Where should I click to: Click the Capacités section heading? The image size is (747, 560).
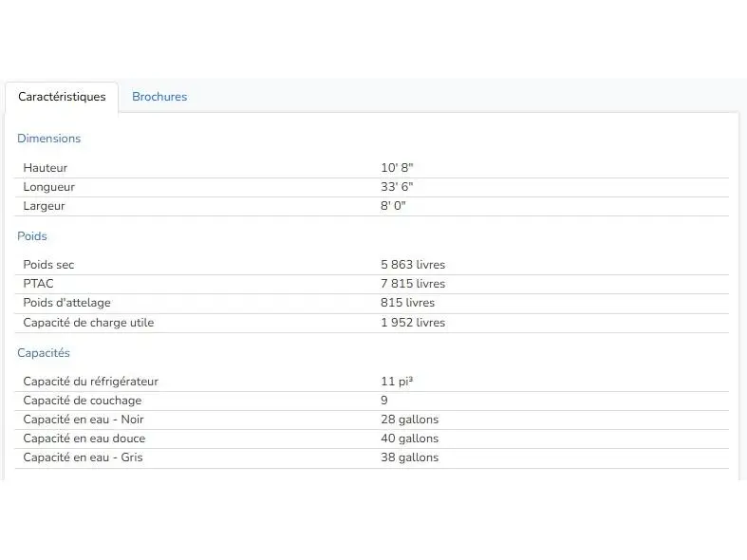44,353
